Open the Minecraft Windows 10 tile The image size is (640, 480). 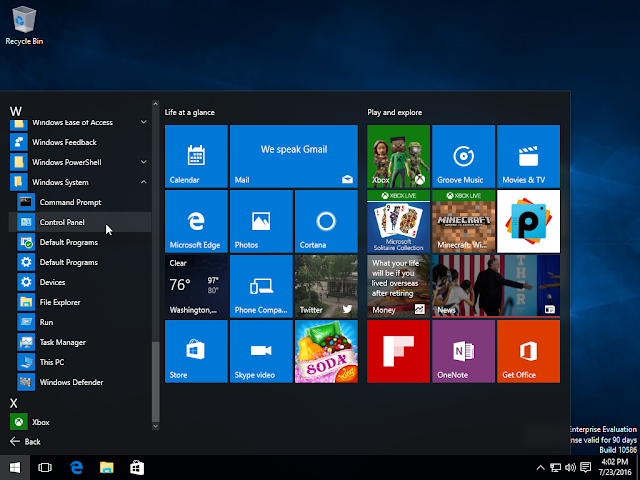point(463,221)
